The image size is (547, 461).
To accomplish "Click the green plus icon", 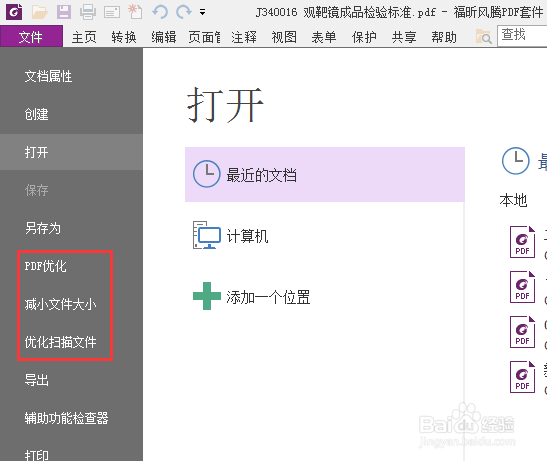I will click(x=207, y=296).
